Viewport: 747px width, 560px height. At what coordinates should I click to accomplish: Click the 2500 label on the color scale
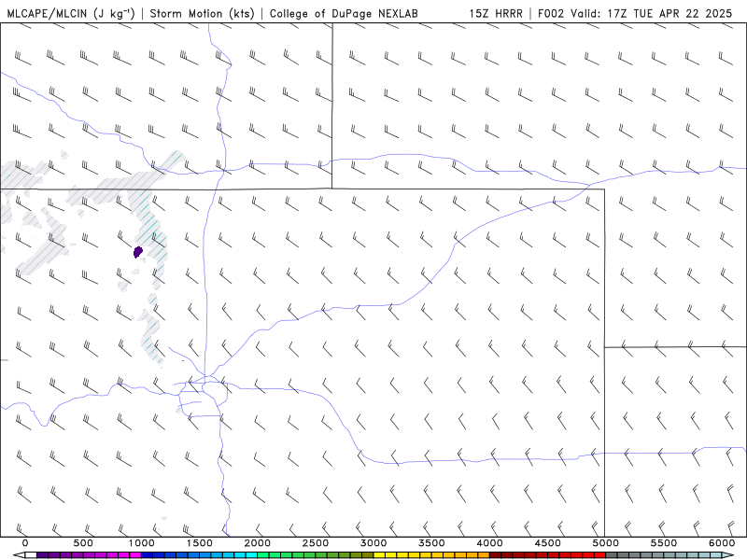click(x=316, y=543)
